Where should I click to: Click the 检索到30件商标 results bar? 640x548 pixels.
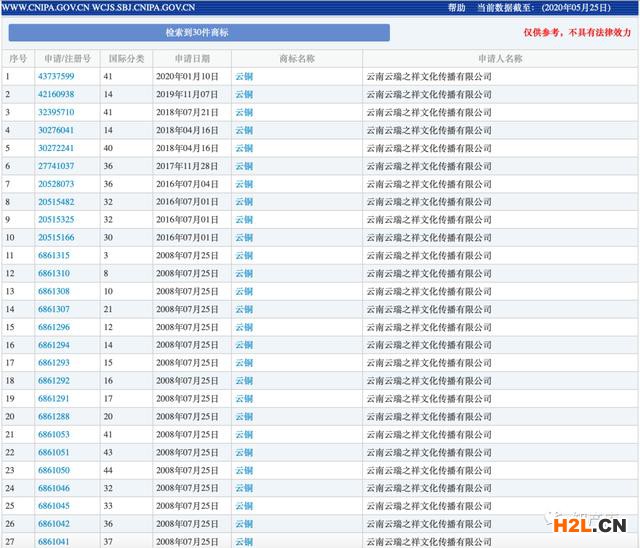pyautogui.click(x=197, y=33)
